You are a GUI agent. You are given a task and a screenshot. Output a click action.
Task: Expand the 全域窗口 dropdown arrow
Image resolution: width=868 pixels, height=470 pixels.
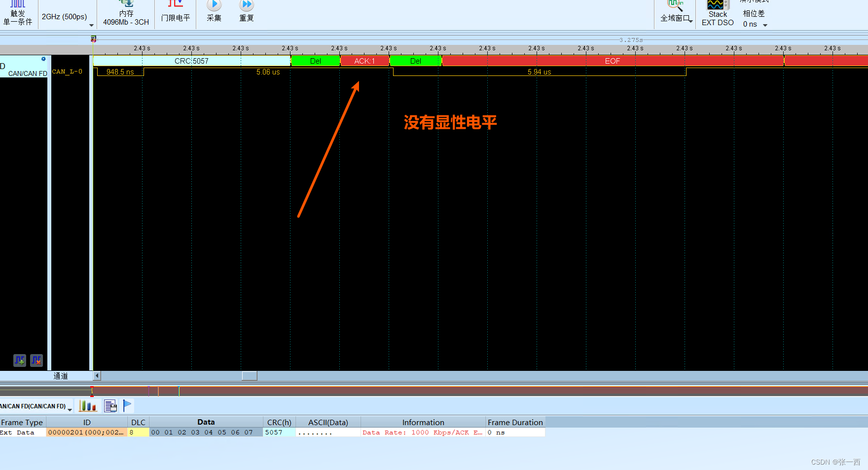pyautogui.click(x=691, y=20)
